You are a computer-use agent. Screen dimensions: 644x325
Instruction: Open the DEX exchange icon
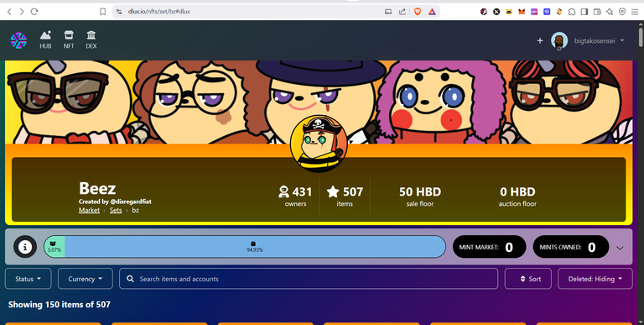(x=91, y=40)
